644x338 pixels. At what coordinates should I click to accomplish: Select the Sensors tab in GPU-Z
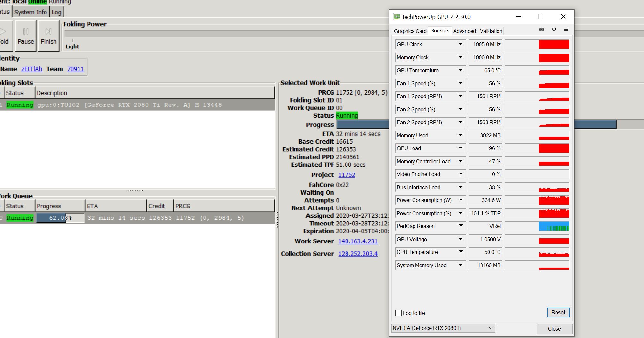tap(440, 31)
